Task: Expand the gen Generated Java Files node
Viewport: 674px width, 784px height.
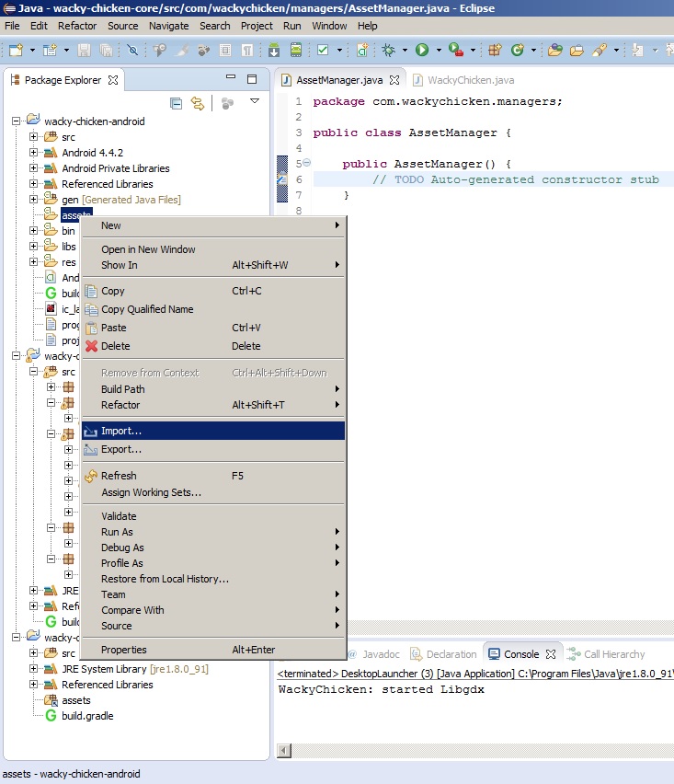Action: (33, 199)
